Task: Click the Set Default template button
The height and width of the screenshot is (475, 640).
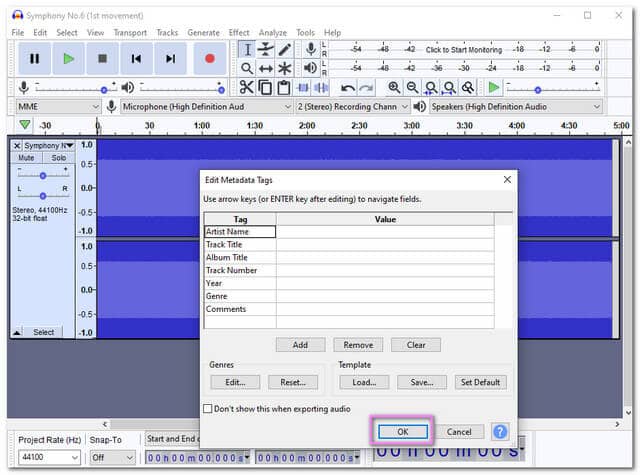Action: [482, 382]
